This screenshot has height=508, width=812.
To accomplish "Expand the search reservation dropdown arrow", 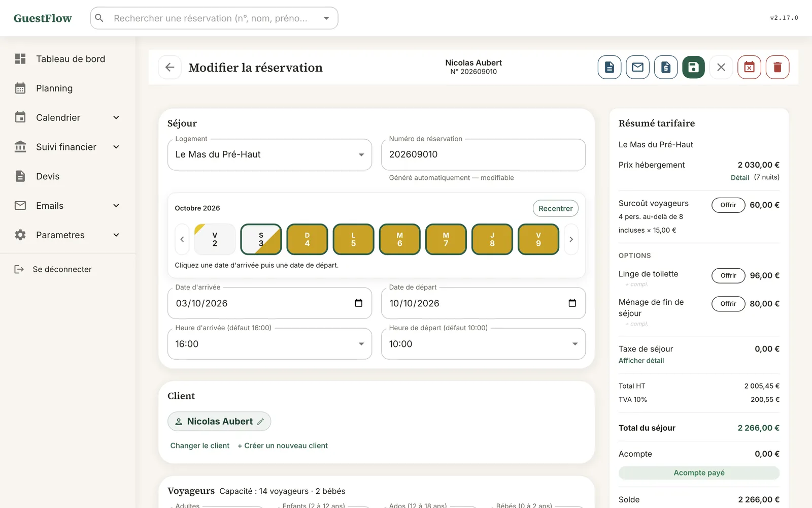I will (x=326, y=18).
